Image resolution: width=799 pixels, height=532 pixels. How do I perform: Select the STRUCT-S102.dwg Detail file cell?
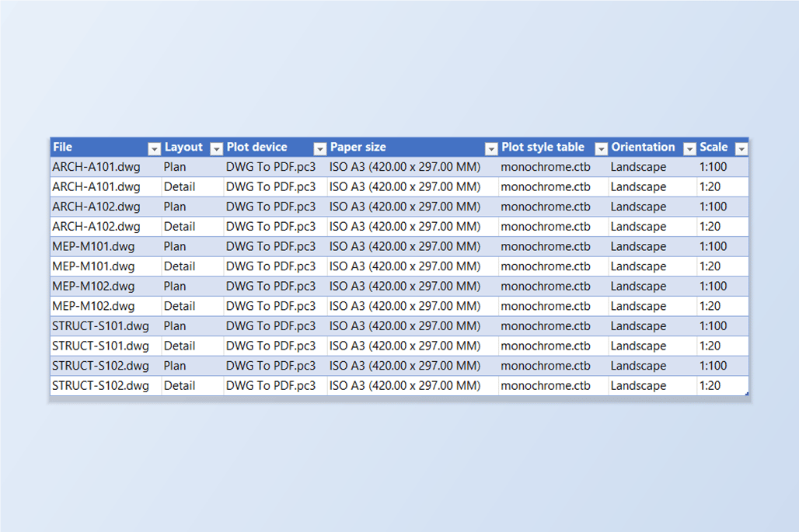(x=106, y=385)
